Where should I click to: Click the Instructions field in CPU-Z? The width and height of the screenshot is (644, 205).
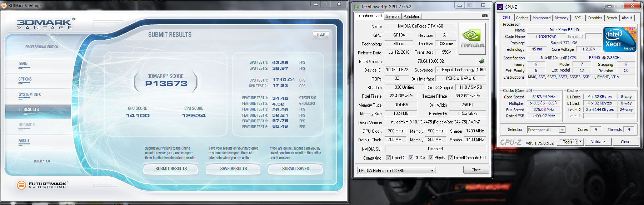(581, 79)
